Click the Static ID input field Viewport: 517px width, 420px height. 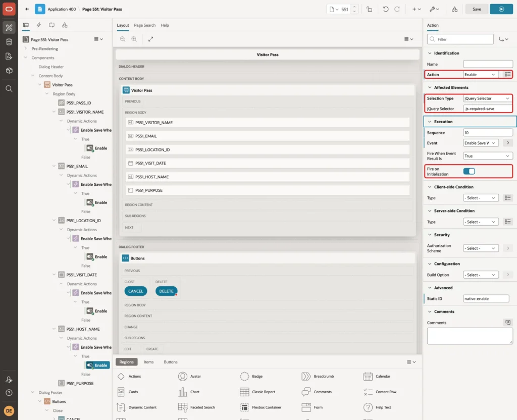(x=486, y=299)
